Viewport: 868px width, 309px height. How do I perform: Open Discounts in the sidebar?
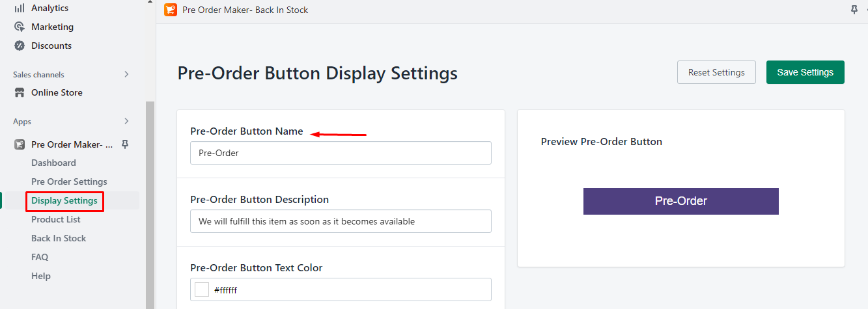tap(51, 46)
